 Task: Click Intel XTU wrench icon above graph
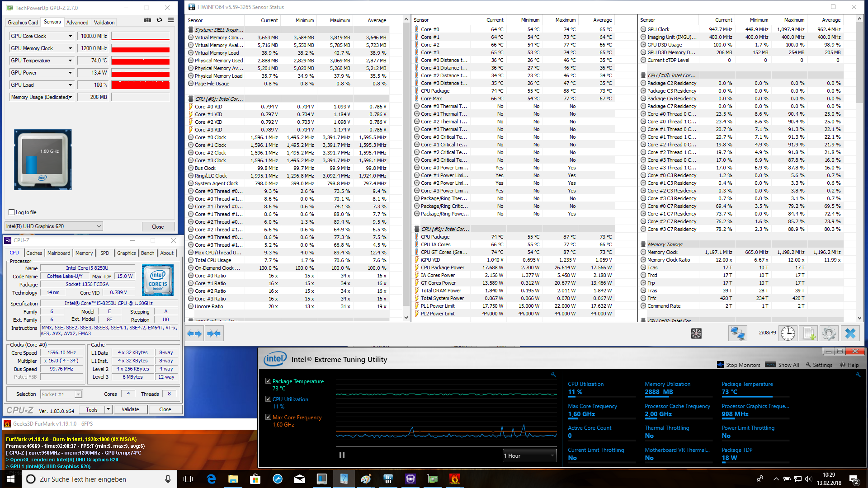(553, 375)
